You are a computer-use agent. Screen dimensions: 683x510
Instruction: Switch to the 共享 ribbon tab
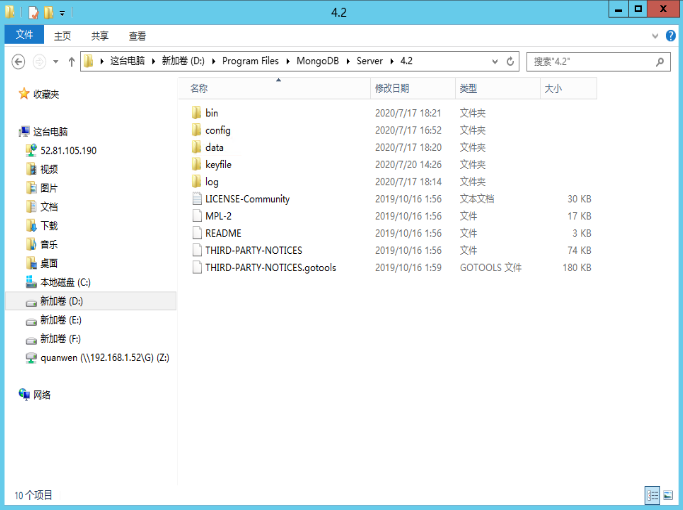[100, 36]
